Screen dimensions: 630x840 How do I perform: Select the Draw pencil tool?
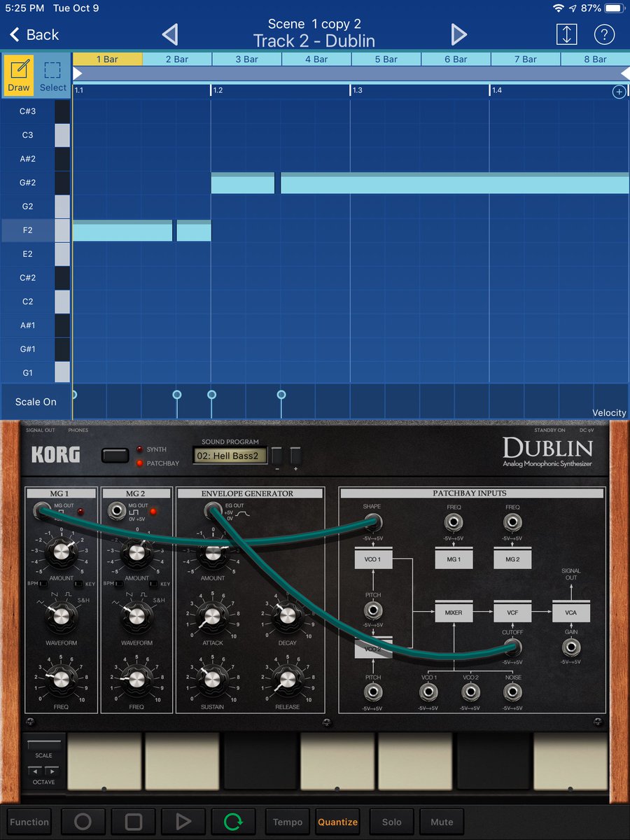19,75
